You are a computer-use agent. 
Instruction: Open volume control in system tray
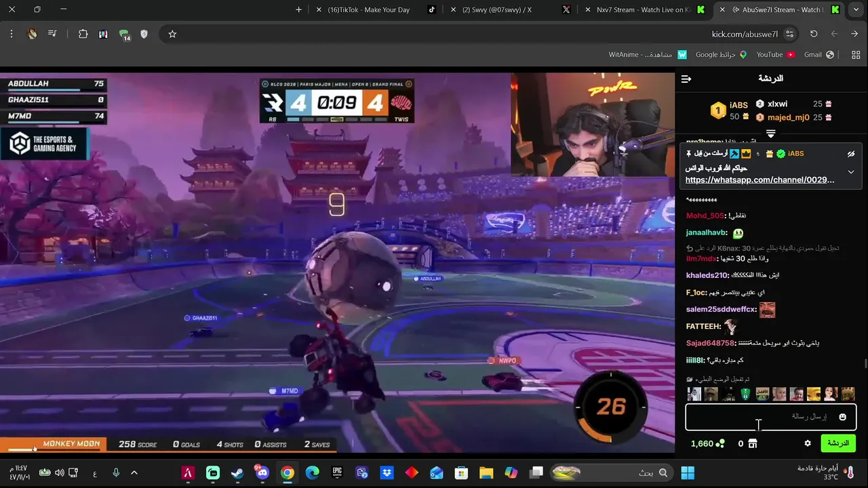(x=59, y=472)
